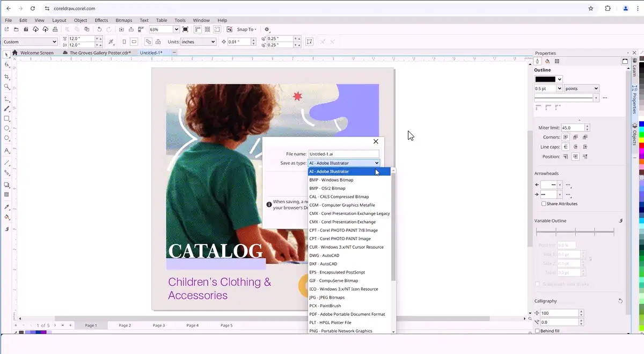Open the zoom level dropdown
644x354 pixels.
tap(176, 30)
